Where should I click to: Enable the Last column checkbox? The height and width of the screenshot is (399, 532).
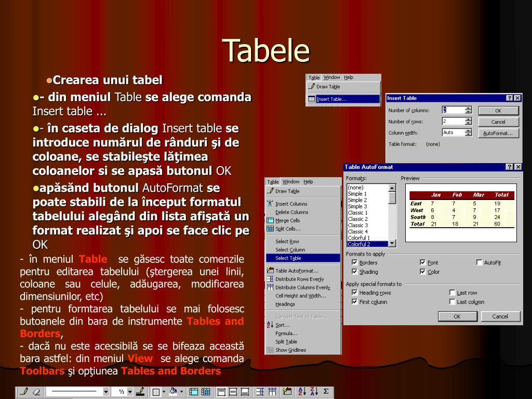[x=452, y=302]
